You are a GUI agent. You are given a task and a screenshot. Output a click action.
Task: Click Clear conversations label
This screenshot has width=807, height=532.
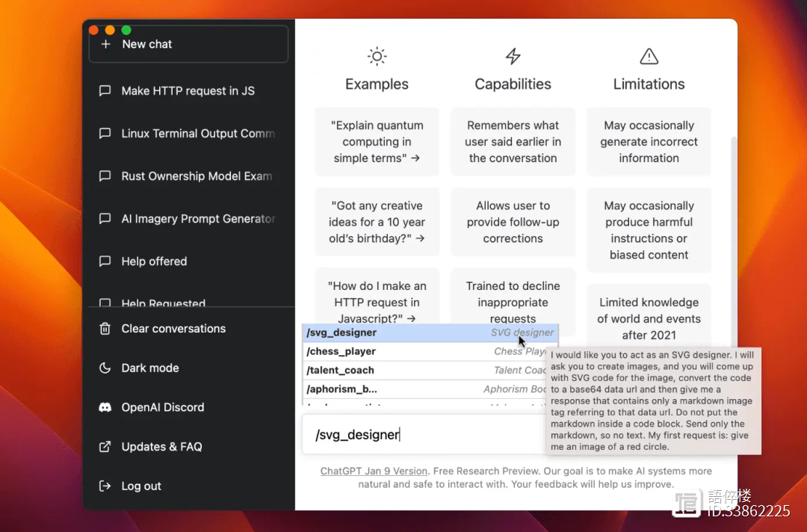click(173, 328)
